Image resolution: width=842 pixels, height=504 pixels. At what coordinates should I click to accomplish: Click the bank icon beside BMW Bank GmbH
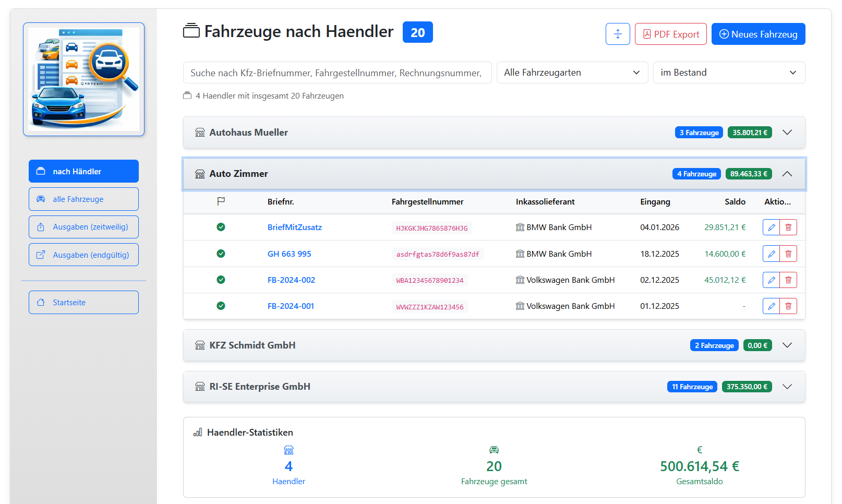[x=520, y=227]
